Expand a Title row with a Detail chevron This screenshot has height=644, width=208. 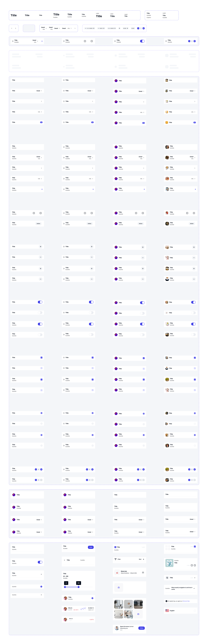coord(42,91)
